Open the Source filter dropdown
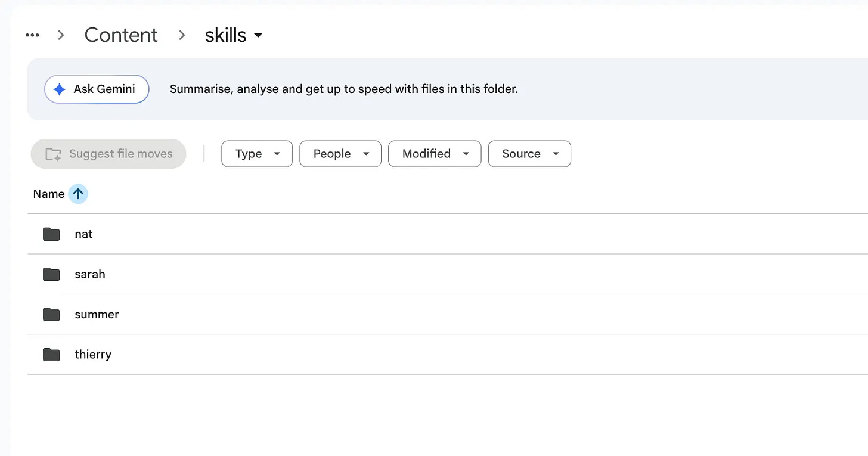This screenshot has width=868, height=456. pyautogui.click(x=529, y=154)
